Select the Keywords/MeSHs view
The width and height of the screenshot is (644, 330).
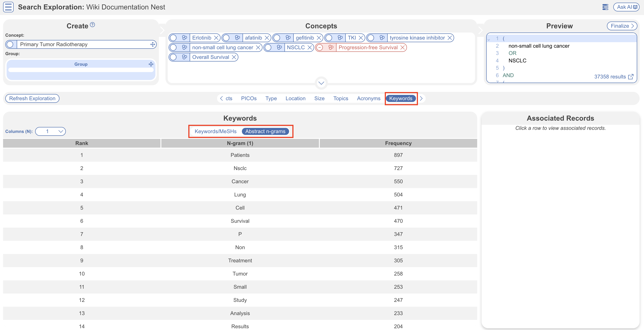pos(215,131)
